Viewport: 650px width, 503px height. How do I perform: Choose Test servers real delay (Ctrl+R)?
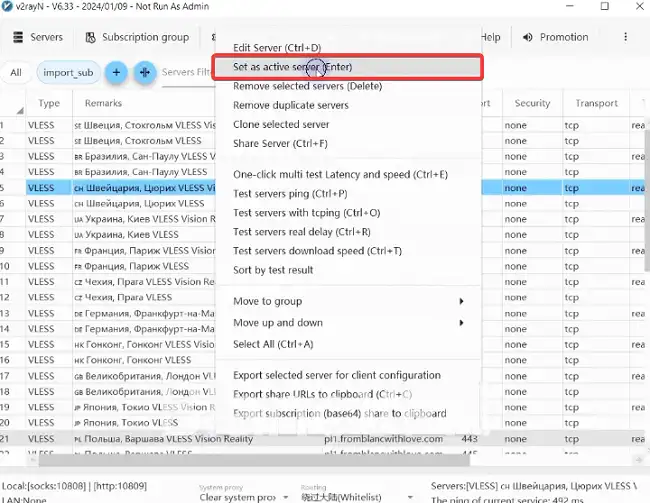pos(302,232)
